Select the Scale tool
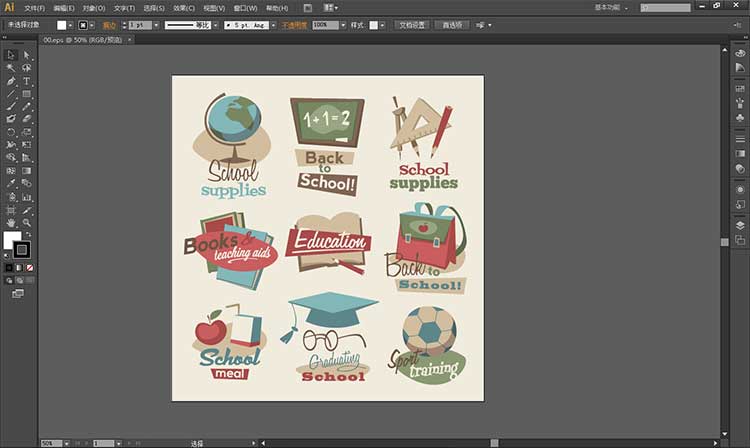Screen dimensions: 750x448 point(26,132)
